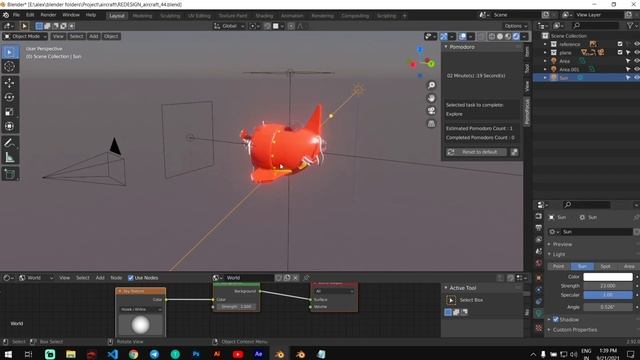This screenshot has width=640, height=360.
Task: Click the light Color swatch
Action: tap(608, 277)
